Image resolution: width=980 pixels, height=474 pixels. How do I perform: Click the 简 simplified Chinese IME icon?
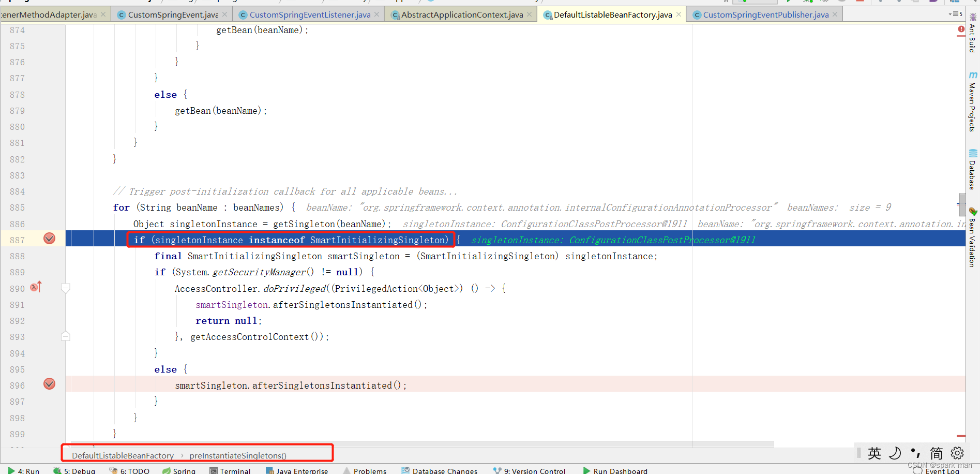point(937,453)
